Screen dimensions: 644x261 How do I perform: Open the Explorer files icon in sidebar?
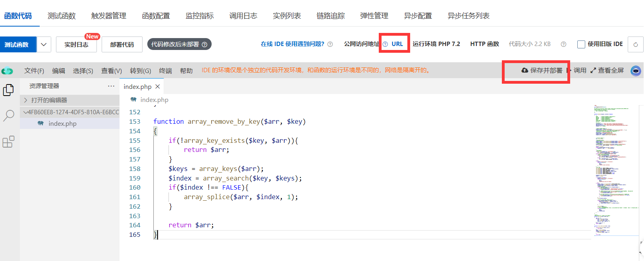tap(8, 90)
